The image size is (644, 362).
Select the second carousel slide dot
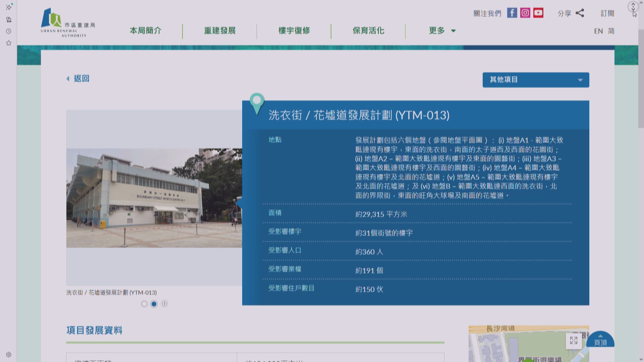coord(154,304)
